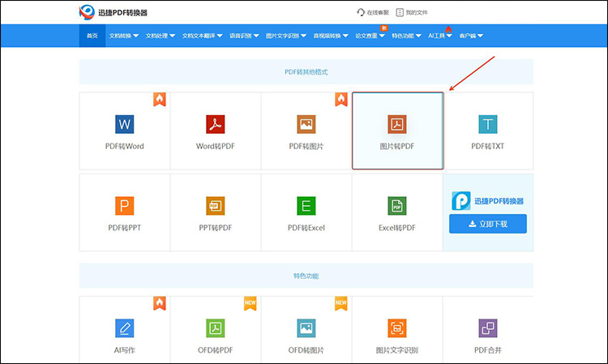Viewport: 608px width, 364px height.
Task: Click the 图片文字识别 feature icon
Action: tap(397, 328)
